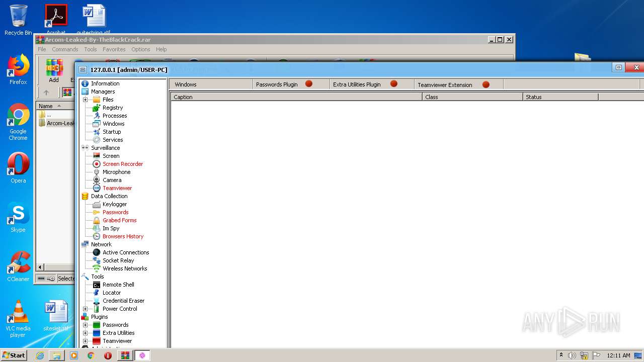Image resolution: width=644 pixels, height=362 pixels.
Task: Select the Tools tree category
Action: coord(98,277)
